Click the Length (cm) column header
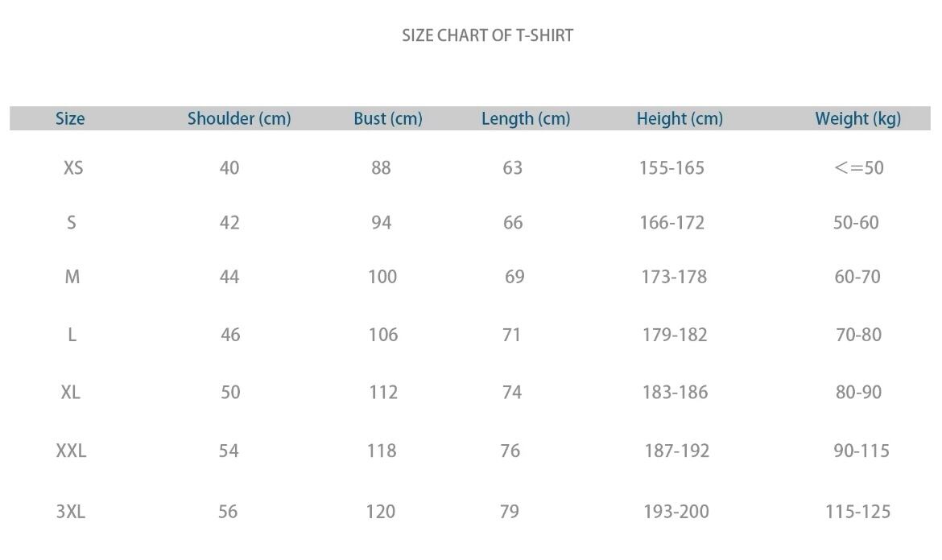This screenshot has width=942, height=560. (x=526, y=119)
